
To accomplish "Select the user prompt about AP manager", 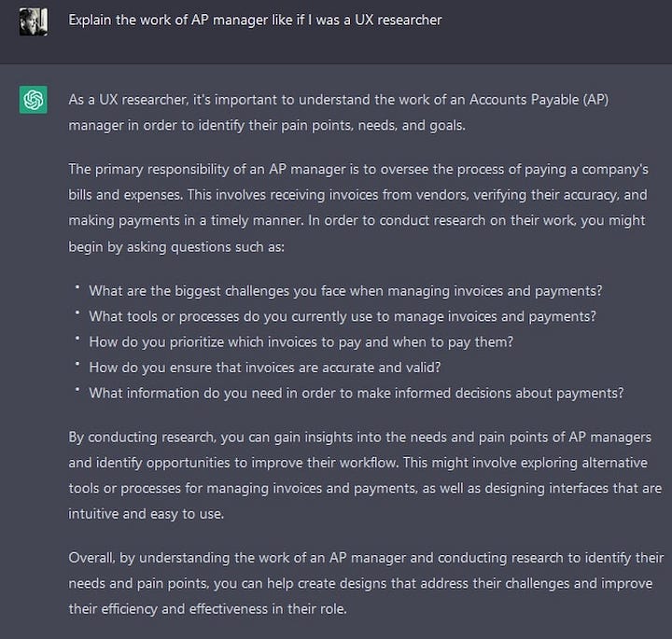I will point(255,21).
